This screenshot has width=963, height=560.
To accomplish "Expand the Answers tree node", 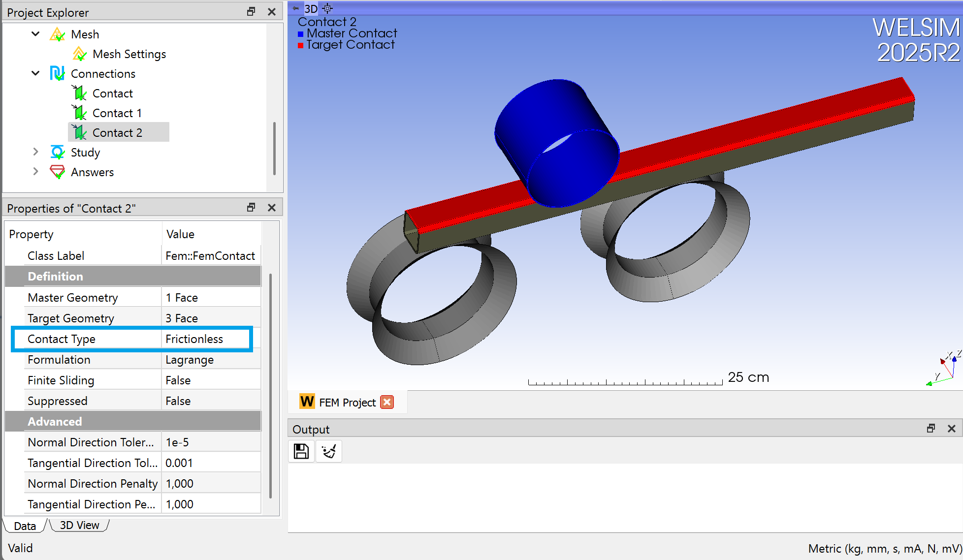I will [x=35, y=172].
